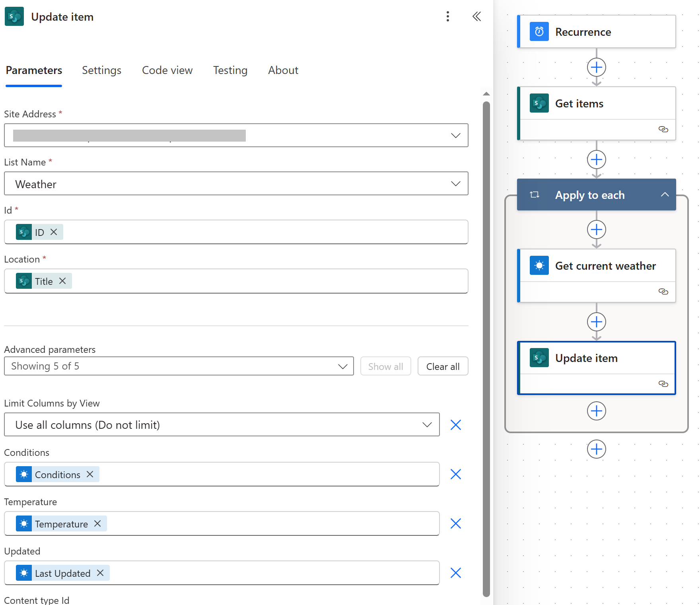700x605 pixels.
Task: Select the Update item card in the flow
Action: click(x=596, y=368)
